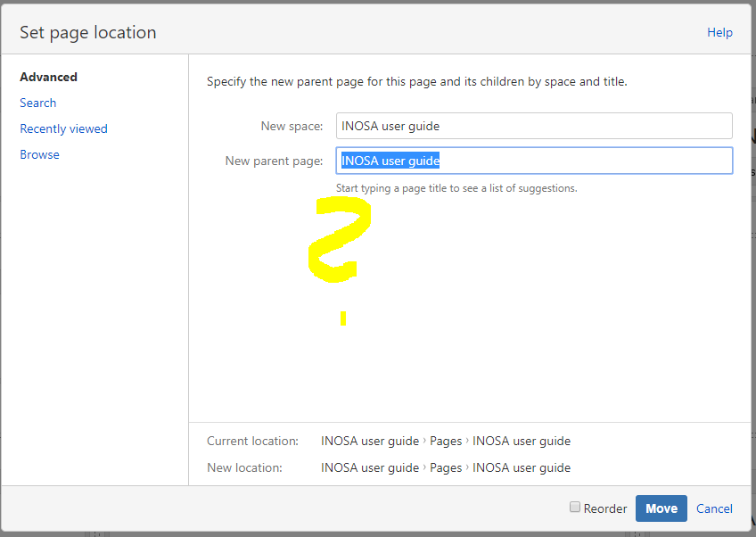Switch to the Browse tab
The image size is (756, 537).
(39, 155)
